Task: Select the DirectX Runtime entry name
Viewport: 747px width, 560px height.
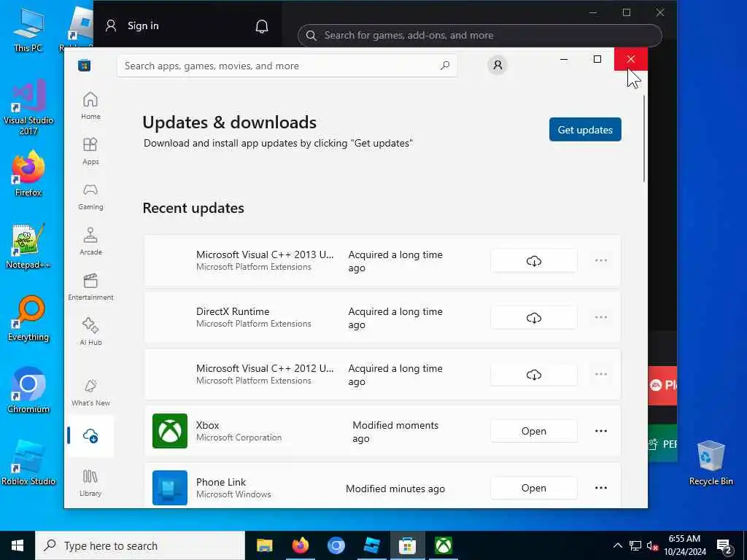Action: pos(233,311)
